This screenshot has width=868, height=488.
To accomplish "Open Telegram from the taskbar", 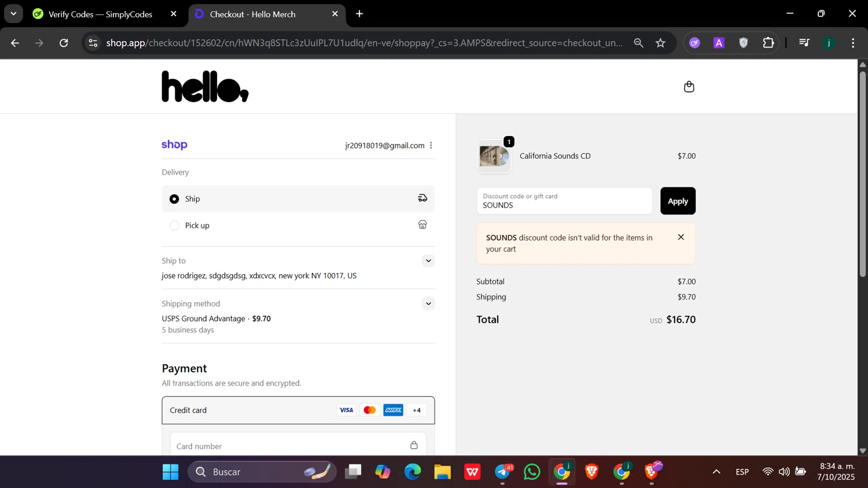I will [503, 472].
